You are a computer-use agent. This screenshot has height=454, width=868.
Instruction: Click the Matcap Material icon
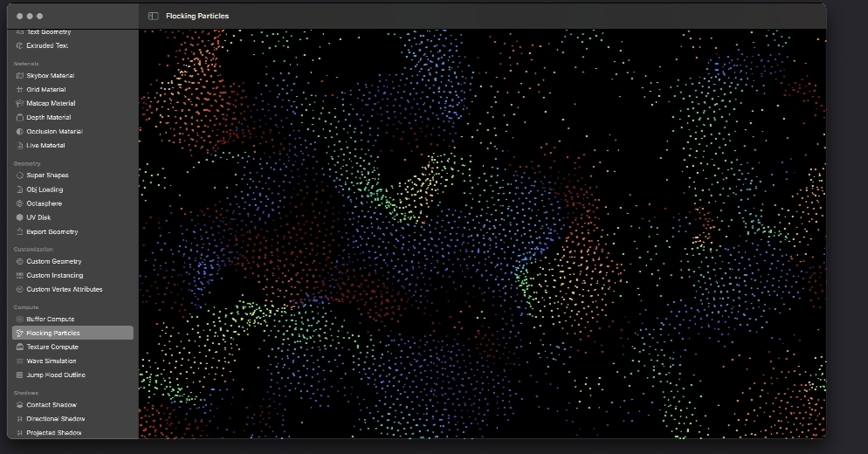19,104
